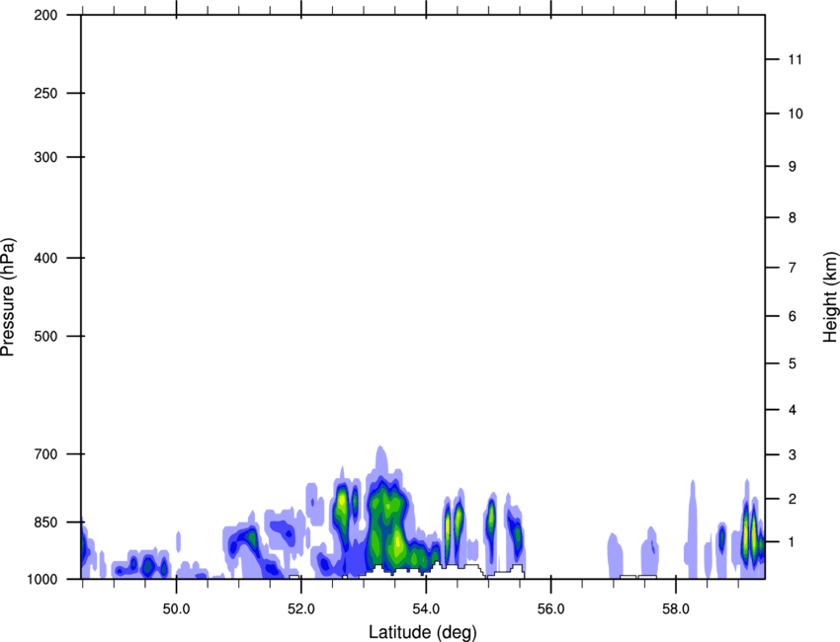Click the 400 pressure tick label
Screen dimensions: 840x642
45,258
